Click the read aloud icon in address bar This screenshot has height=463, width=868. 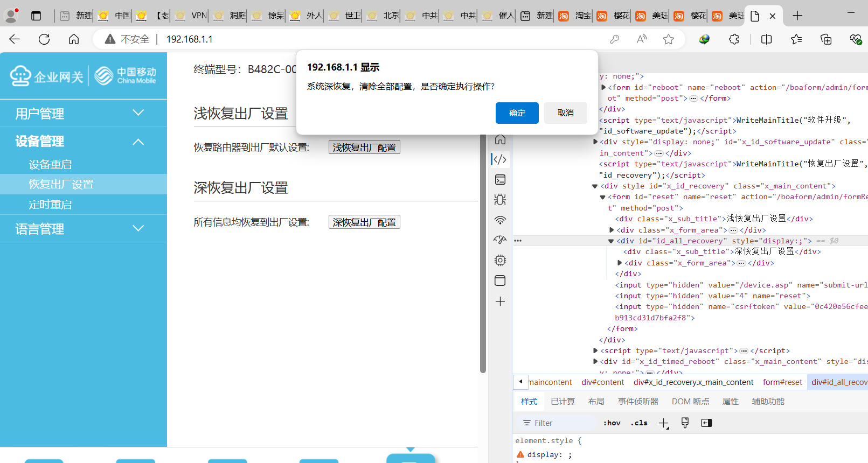point(642,39)
